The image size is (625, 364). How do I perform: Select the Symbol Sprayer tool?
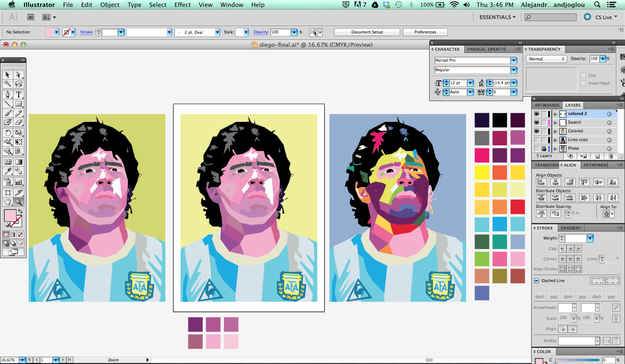(x=7, y=182)
